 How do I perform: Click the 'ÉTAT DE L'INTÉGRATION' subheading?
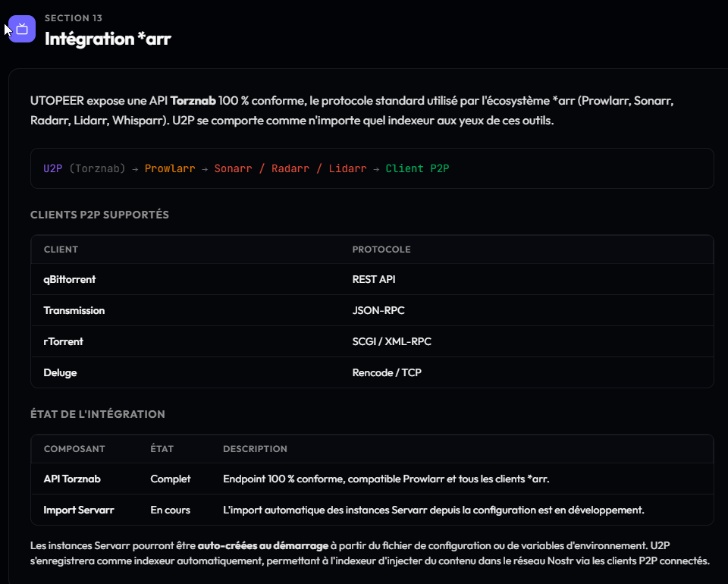coord(98,414)
